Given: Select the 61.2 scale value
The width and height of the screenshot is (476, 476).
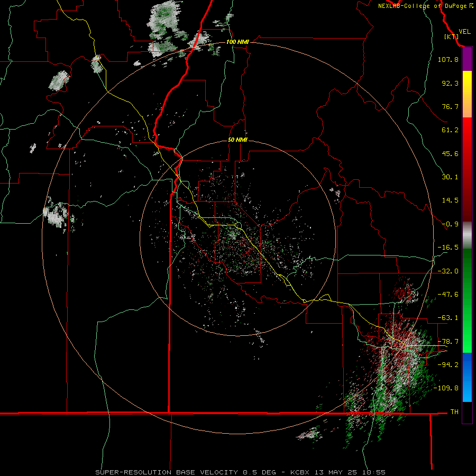Looking at the screenshot, I should pyautogui.click(x=450, y=130).
